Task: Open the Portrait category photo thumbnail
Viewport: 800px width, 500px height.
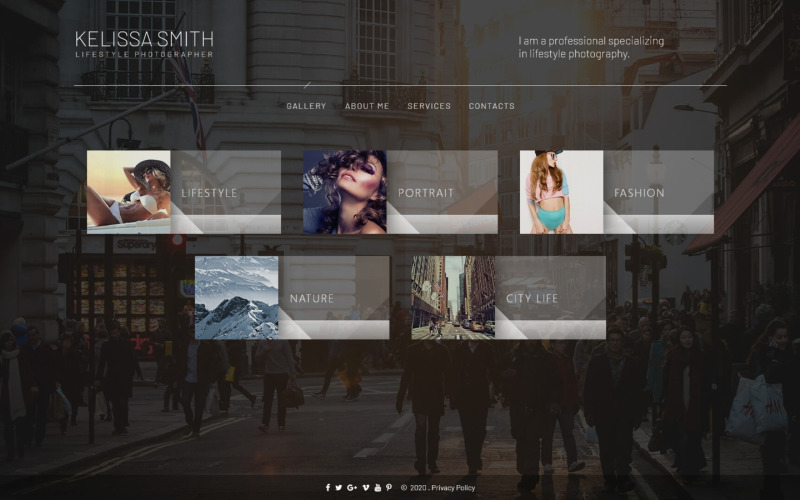Action: point(345,192)
